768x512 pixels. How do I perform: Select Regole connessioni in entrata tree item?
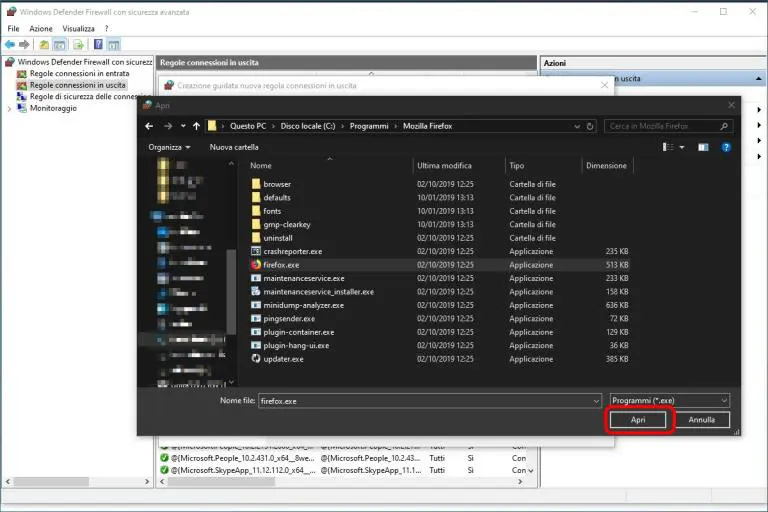tap(79, 73)
